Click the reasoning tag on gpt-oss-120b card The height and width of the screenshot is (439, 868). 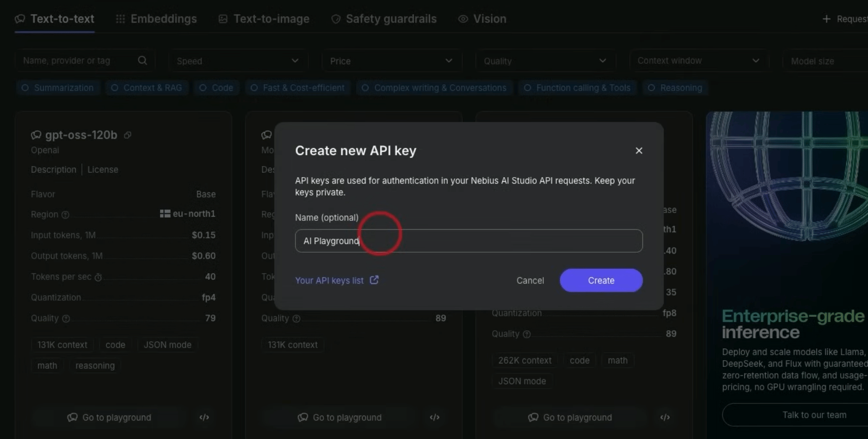click(x=95, y=366)
